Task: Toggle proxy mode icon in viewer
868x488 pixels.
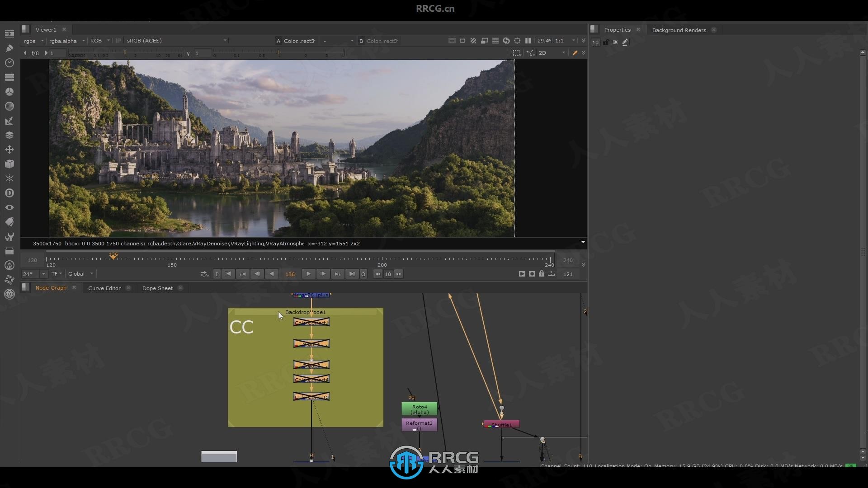Action: pyautogui.click(x=484, y=41)
